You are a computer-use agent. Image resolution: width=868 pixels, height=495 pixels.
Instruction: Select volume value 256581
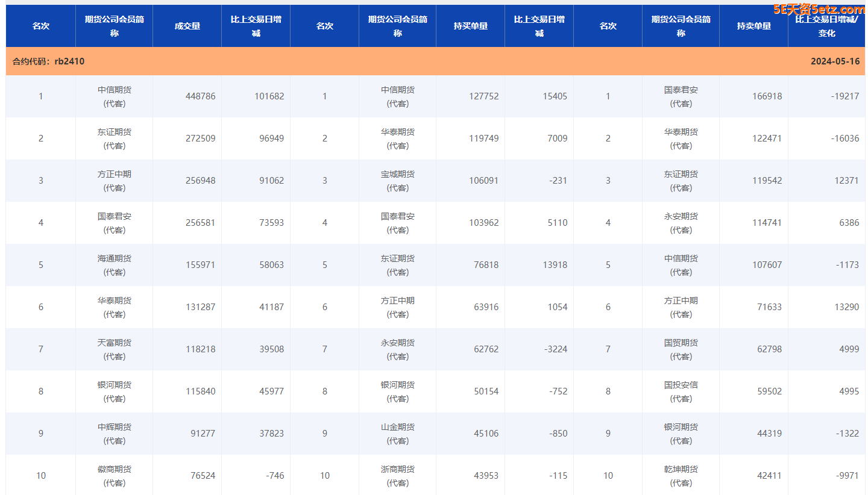pyautogui.click(x=200, y=223)
